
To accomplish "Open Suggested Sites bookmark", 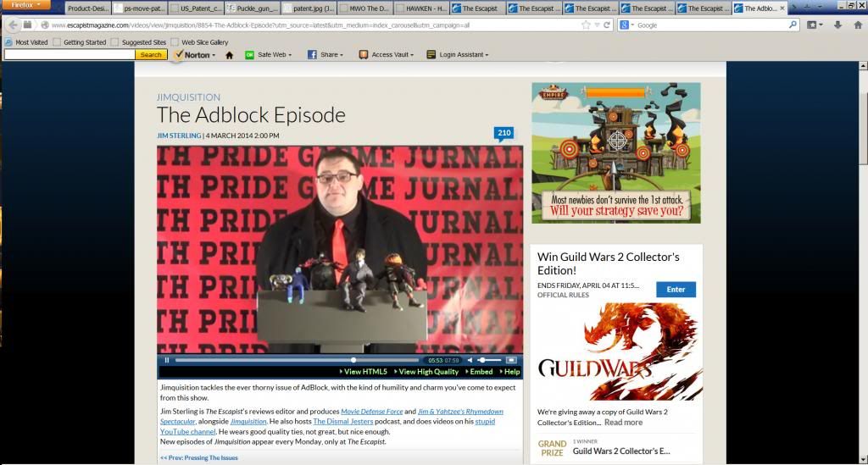I will pos(138,42).
